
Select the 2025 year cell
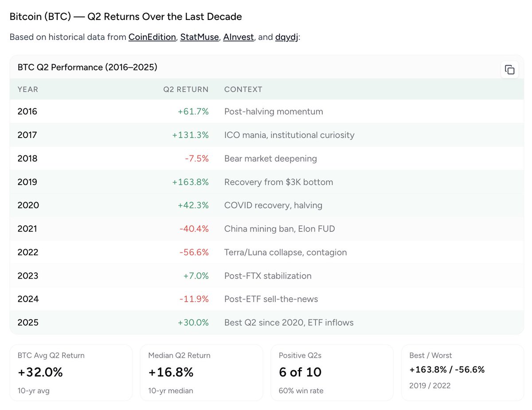pyautogui.click(x=28, y=323)
